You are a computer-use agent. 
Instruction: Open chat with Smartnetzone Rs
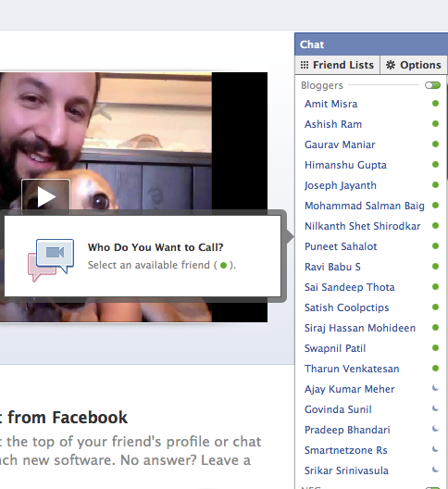(x=346, y=450)
